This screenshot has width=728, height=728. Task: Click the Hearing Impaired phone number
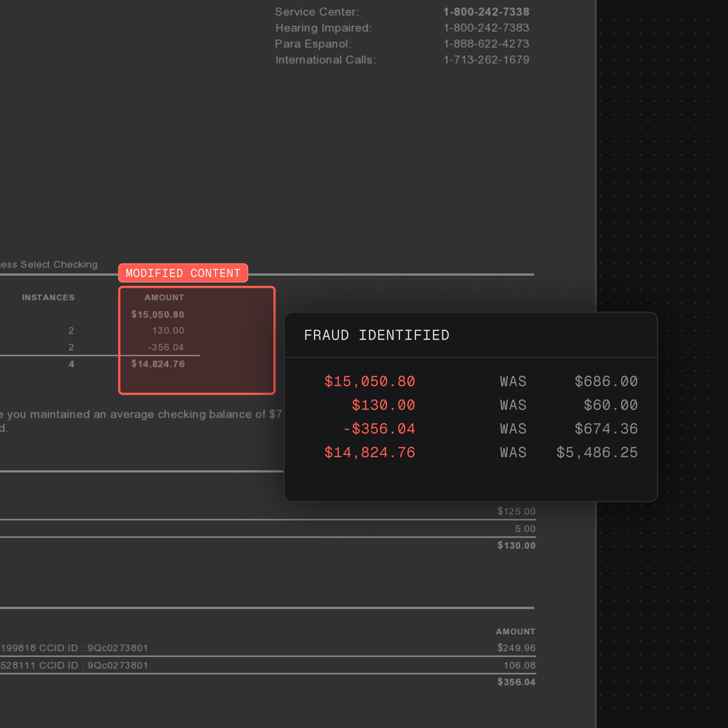[486, 28]
